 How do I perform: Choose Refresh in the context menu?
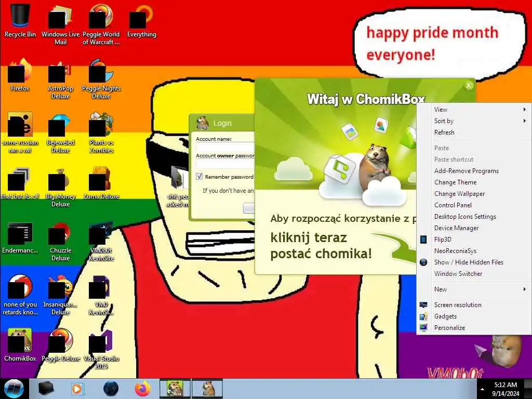point(474,132)
